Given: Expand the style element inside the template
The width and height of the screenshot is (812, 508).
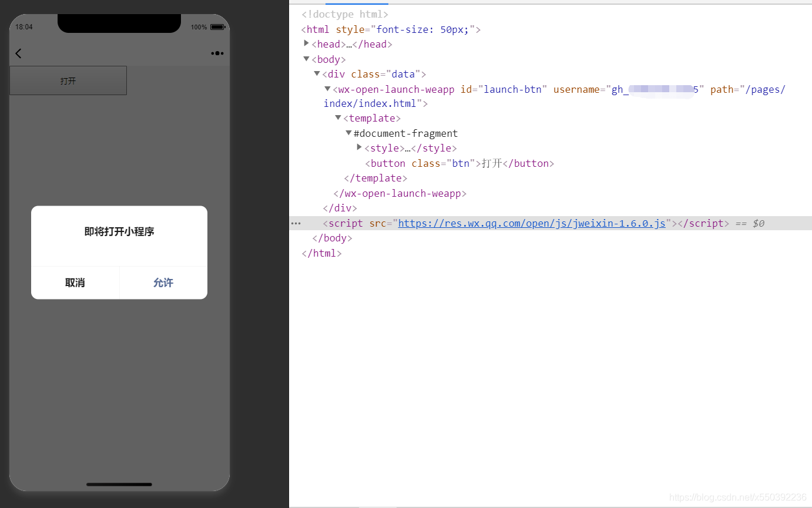Looking at the screenshot, I should coord(359,147).
